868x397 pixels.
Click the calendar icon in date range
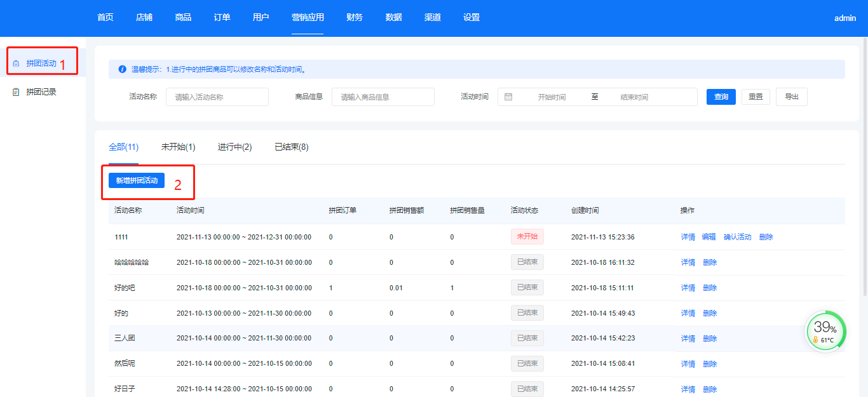pos(508,97)
